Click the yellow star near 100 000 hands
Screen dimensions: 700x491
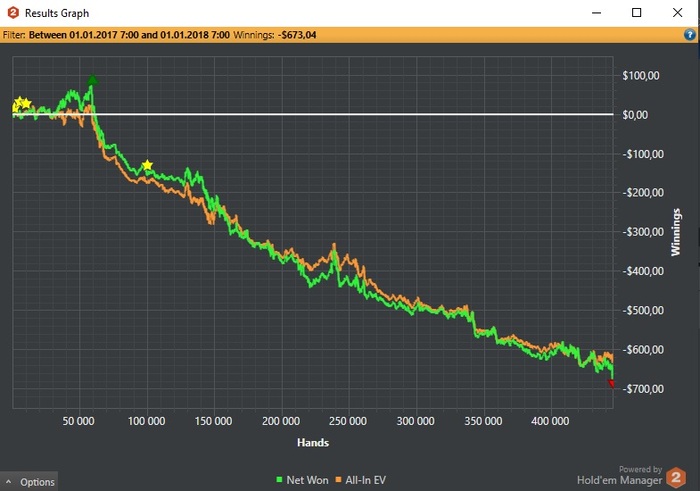(147, 166)
